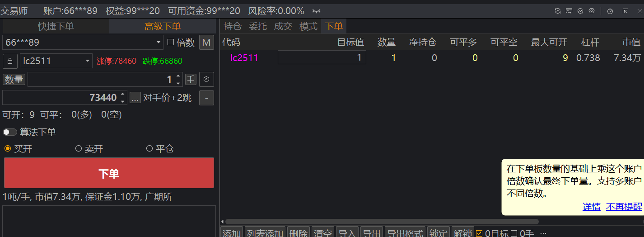This screenshot has height=237, width=644.
Task: Toggle the 算法下单 switch
Action: tap(10, 132)
